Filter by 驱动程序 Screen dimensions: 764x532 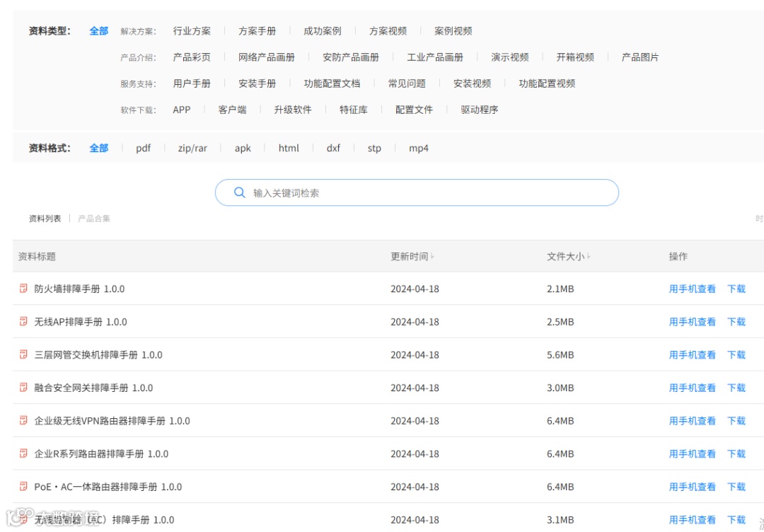[x=480, y=110]
